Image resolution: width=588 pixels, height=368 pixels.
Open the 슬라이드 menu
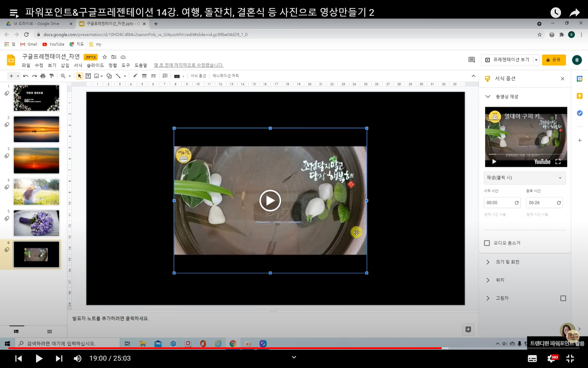tap(95, 65)
